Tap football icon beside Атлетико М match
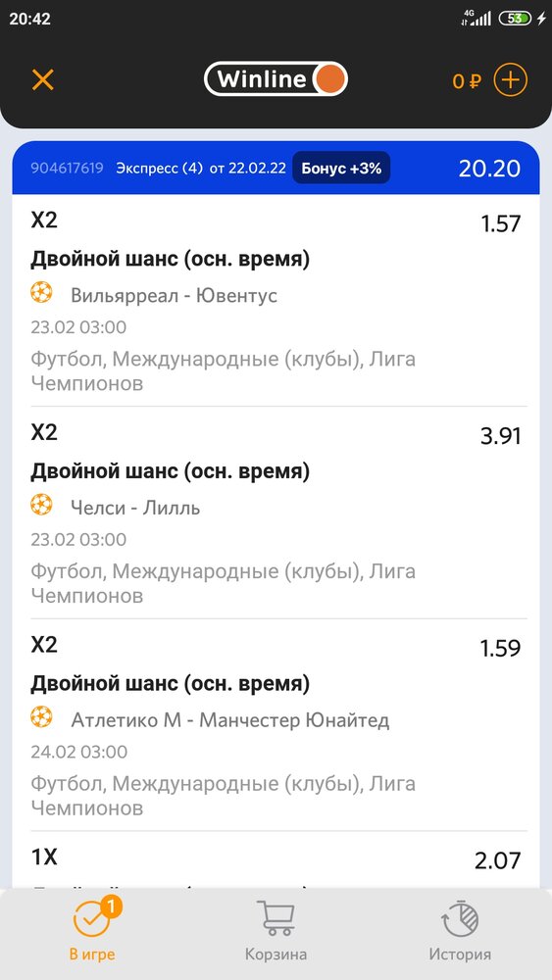This screenshot has width=552, height=980. 42,717
